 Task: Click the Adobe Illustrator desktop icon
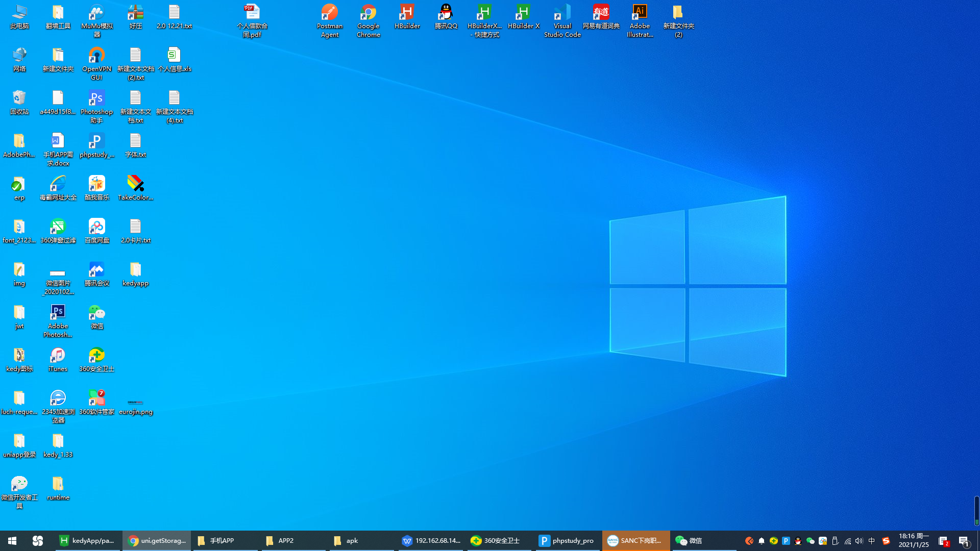point(640,13)
